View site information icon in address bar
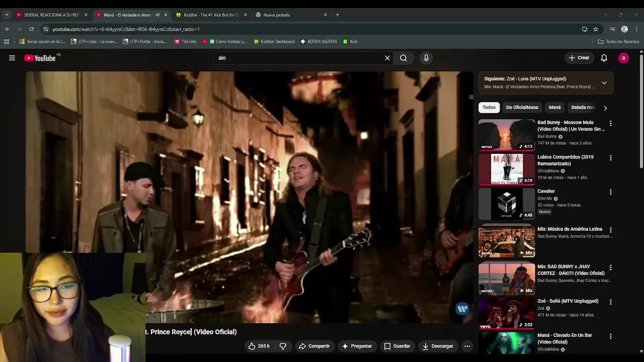The image size is (644, 362). 46,29
